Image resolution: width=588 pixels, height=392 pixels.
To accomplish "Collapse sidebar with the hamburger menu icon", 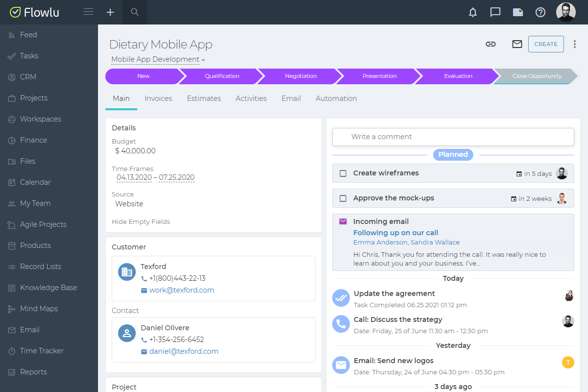I will click(x=88, y=12).
